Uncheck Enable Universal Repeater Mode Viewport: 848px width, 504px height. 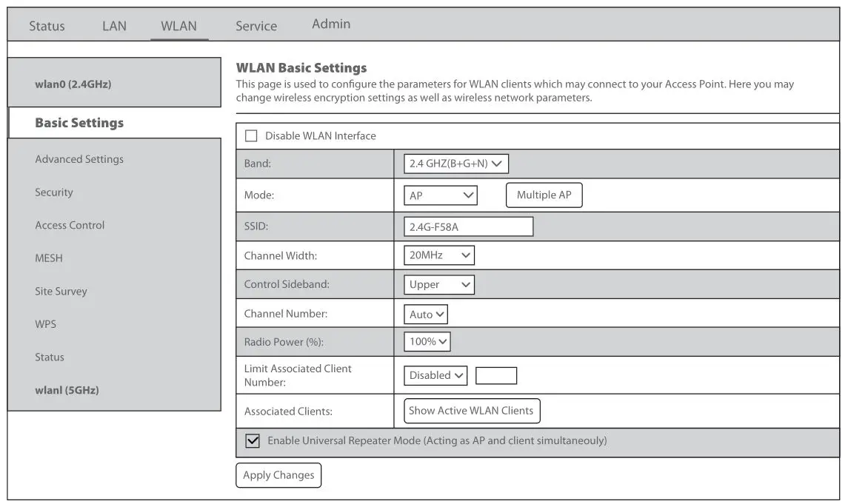[x=251, y=440]
